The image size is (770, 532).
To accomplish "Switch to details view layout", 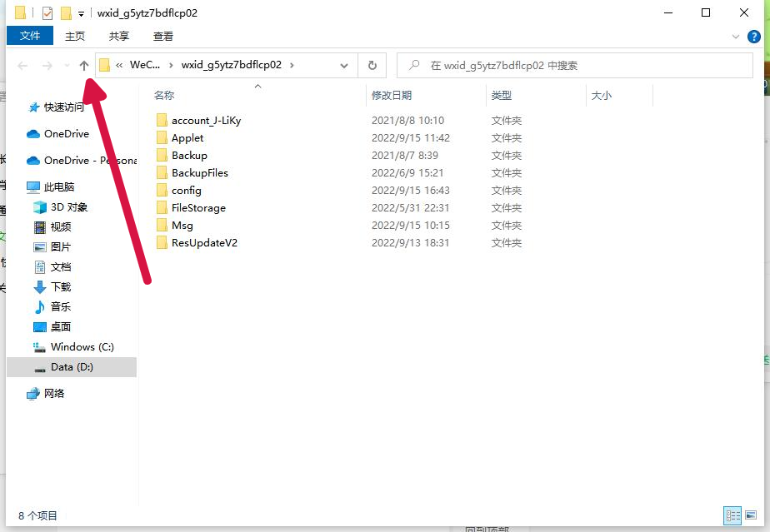I will (x=732, y=515).
